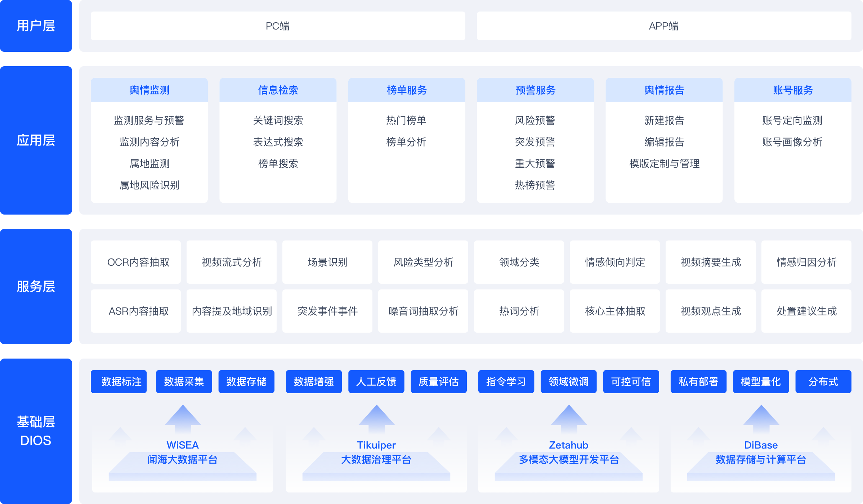
Task: Open the 预警服务 module header
Action: tap(535, 90)
